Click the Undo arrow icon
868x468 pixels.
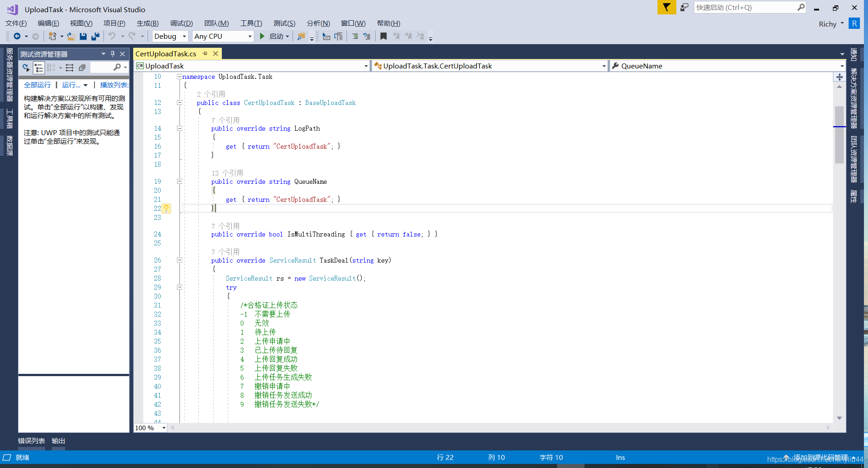[x=112, y=36]
